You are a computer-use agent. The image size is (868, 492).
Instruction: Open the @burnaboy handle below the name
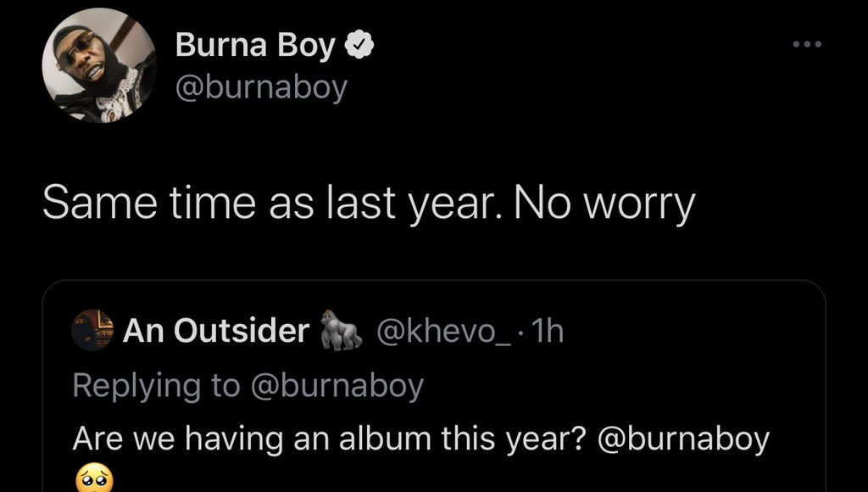(x=261, y=87)
